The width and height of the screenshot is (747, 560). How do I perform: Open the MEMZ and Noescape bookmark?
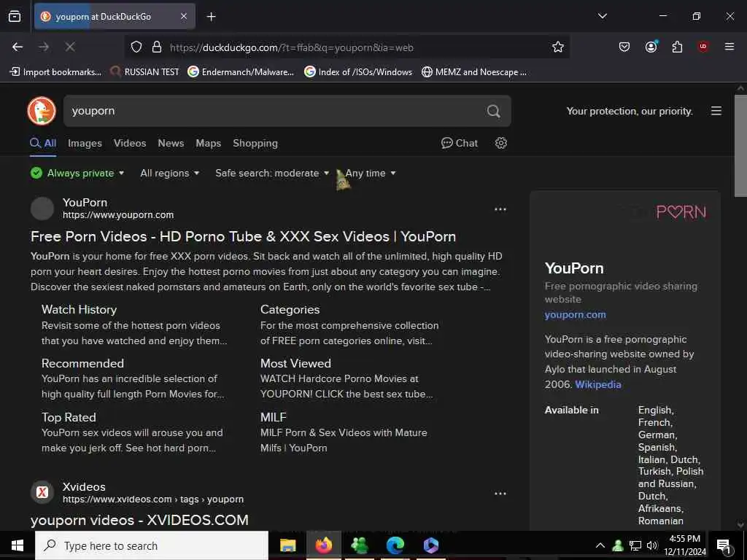click(474, 72)
